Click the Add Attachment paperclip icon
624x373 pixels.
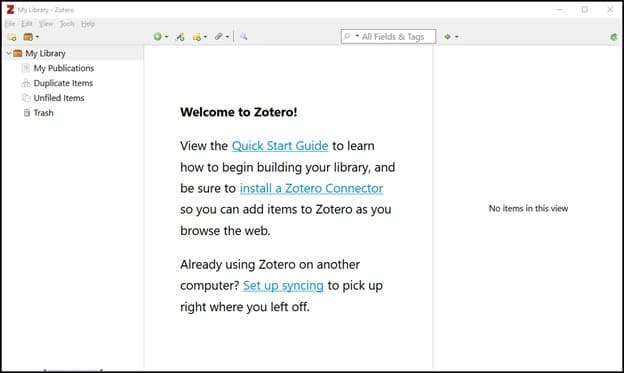pyautogui.click(x=218, y=37)
